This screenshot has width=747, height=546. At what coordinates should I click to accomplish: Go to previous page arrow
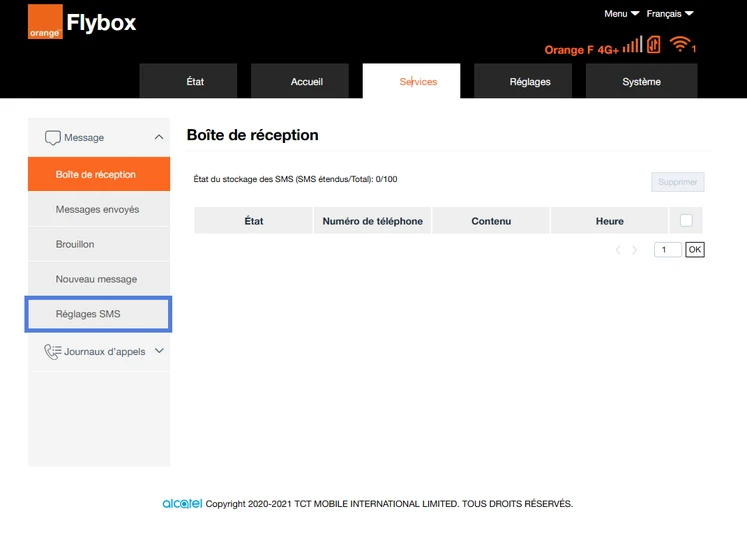coord(618,250)
